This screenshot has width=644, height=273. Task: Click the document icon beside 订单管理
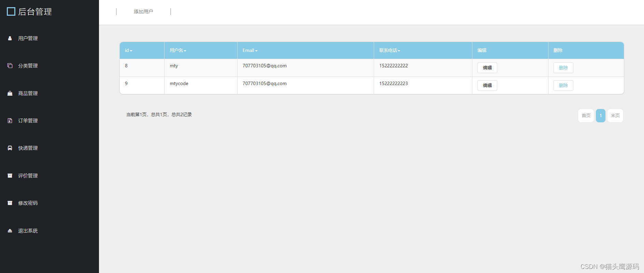pos(10,121)
